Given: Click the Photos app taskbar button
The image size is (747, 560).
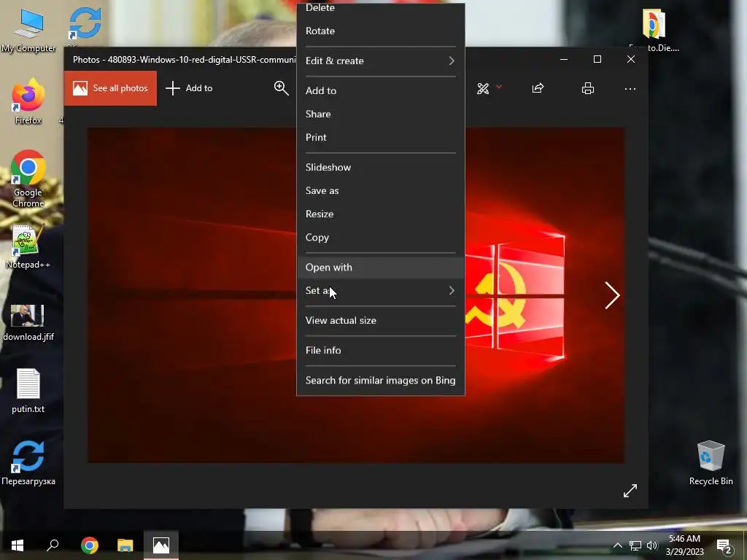Looking at the screenshot, I should 161,545.
